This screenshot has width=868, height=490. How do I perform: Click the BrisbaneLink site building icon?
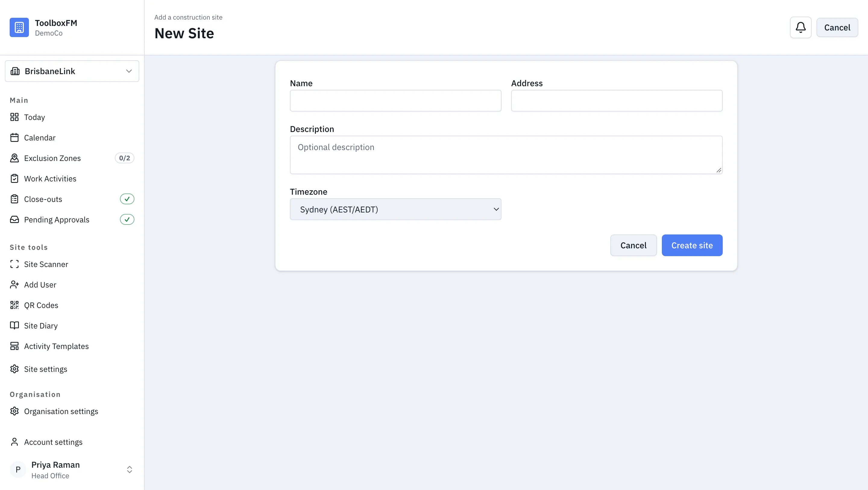click(15, 71)
